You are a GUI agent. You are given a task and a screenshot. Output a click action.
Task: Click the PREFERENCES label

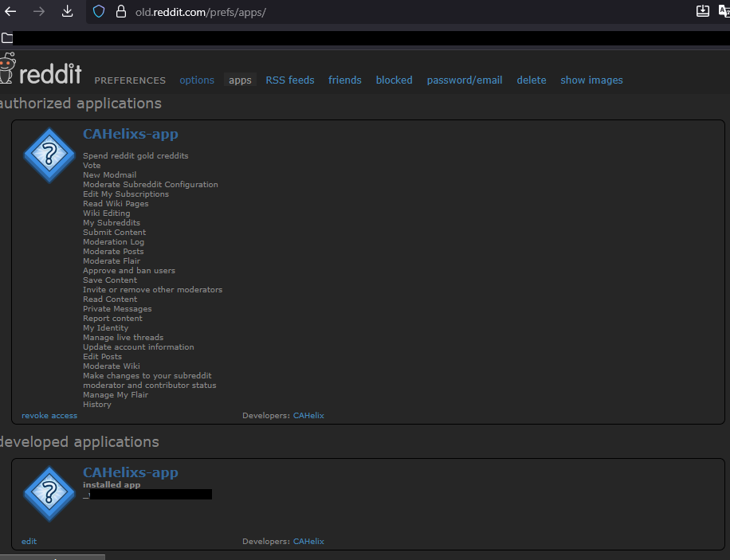coord(130,80)
